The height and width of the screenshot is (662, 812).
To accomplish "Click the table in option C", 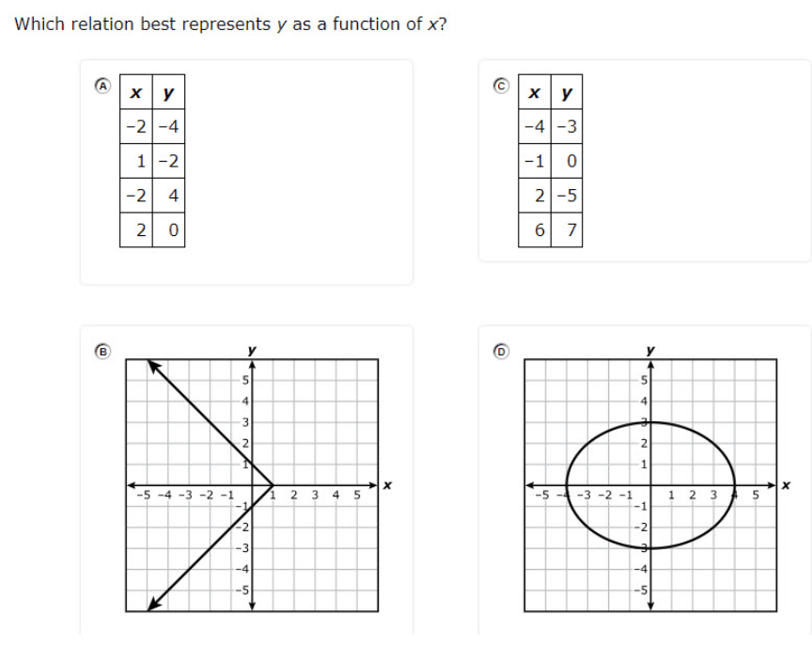I will tap(551, 161).
